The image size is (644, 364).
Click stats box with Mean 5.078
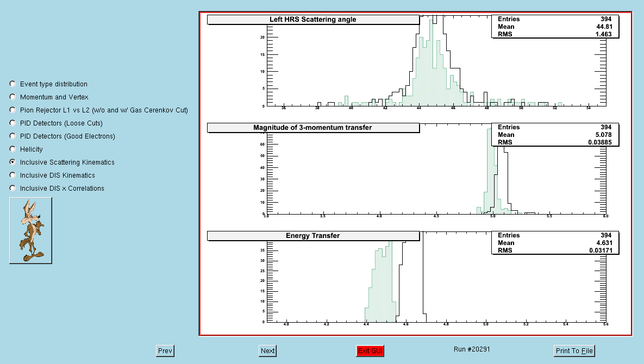point(555,135)
